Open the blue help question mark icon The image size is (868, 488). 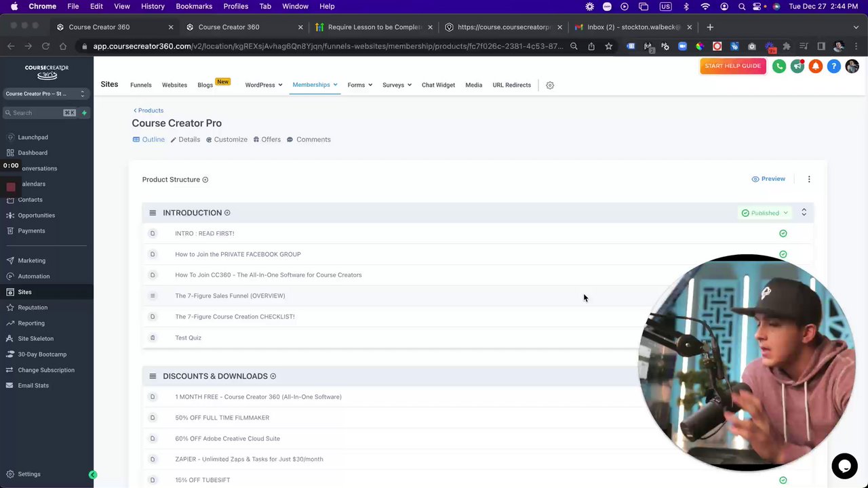click(834, 66)
